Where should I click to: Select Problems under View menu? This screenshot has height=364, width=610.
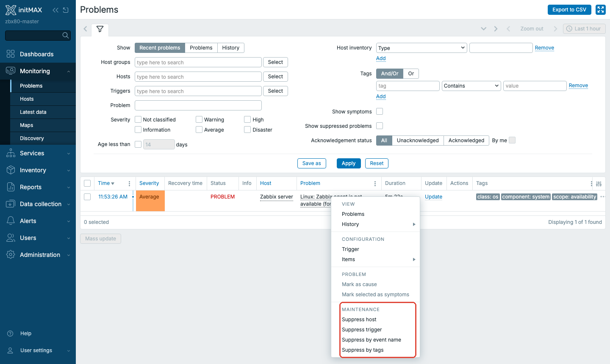375,214
